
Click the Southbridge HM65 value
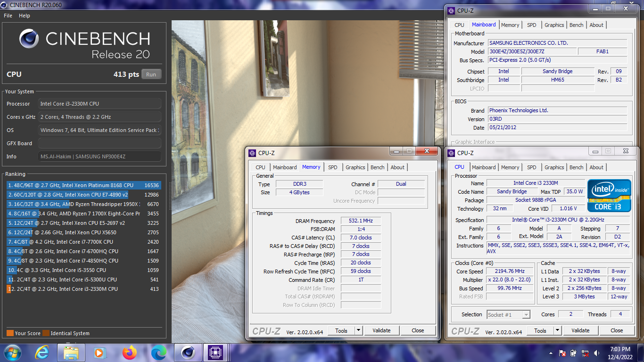point(558,80)
